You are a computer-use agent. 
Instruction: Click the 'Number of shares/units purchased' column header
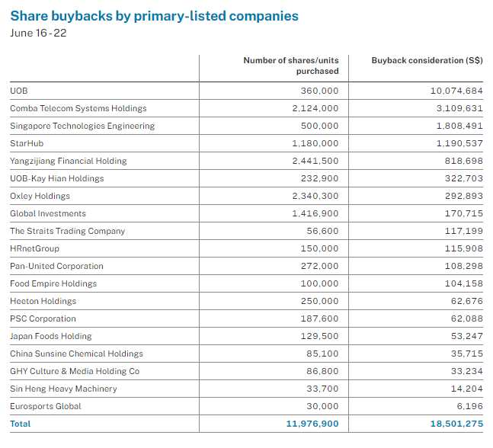pos(291,66)
